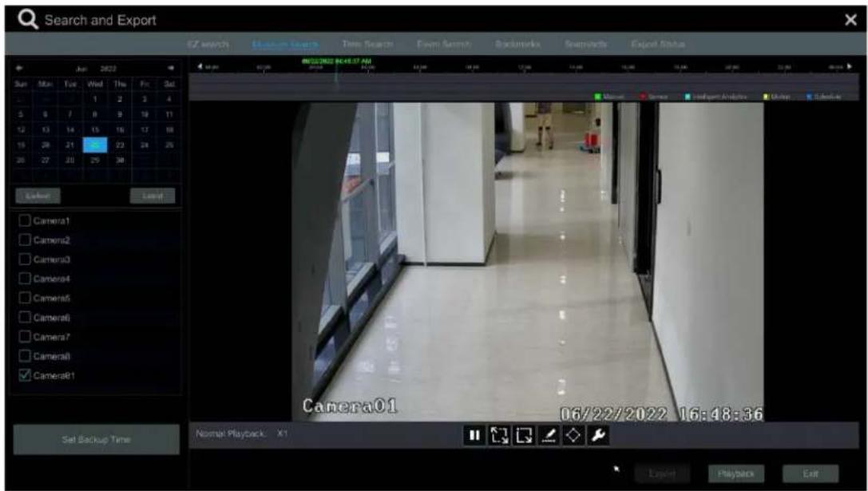868x491 pixels.
Task: Uncheck the Camera01 checkbox
Action: (25, 375)
